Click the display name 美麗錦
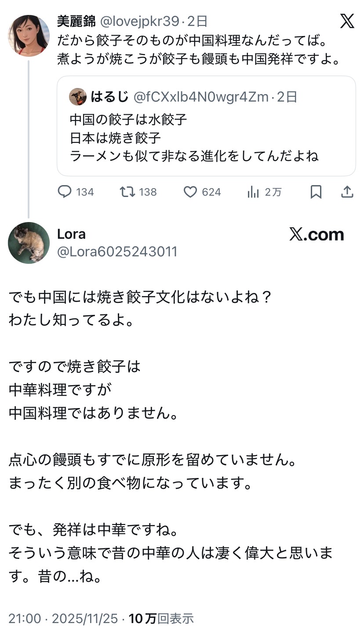The width and height of the screenshot is (364, 638). coord(76,21)
